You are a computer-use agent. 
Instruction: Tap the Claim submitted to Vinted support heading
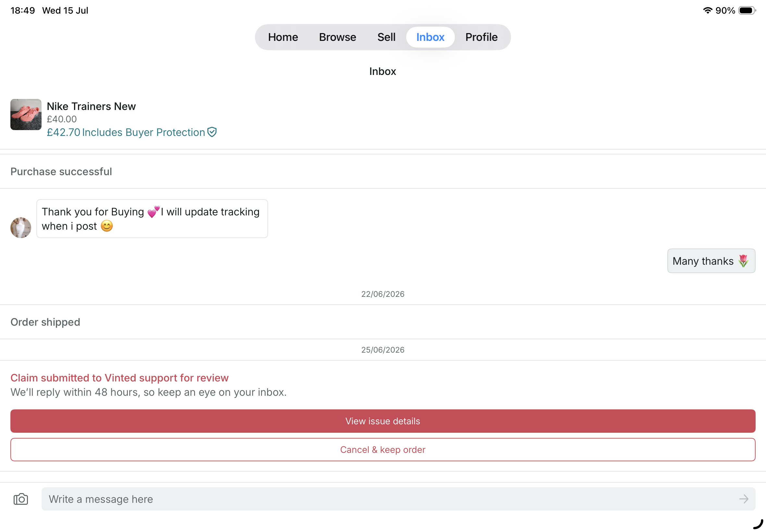[x=119, y=378]
